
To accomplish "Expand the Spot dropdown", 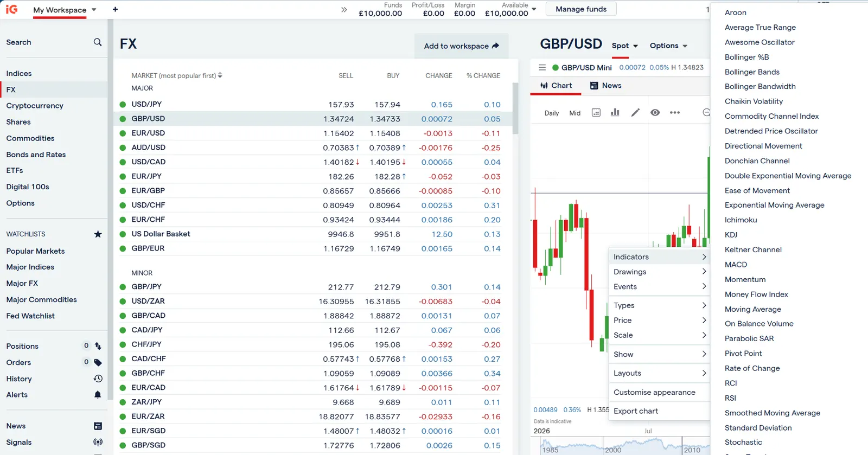I will coord(625,46).
